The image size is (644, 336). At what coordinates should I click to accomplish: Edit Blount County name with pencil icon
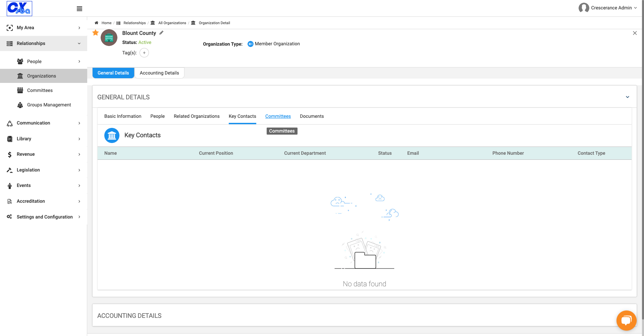(161, 33)
